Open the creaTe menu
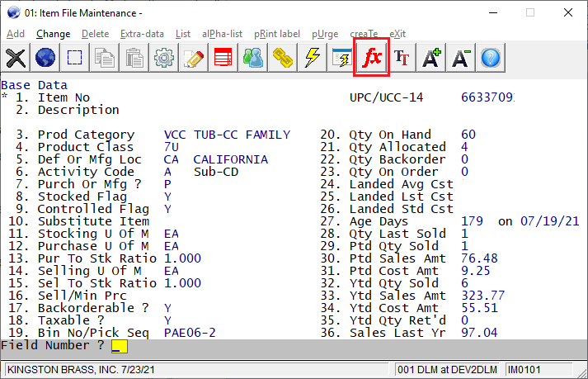Image resolution: width=588 pixels, height=379 pixels. pos(364,34)
